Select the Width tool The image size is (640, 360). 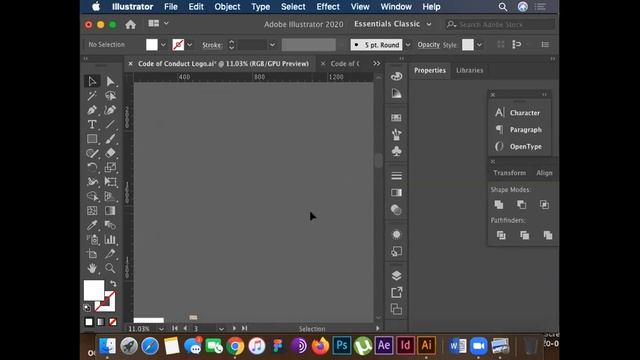point(92,182)
